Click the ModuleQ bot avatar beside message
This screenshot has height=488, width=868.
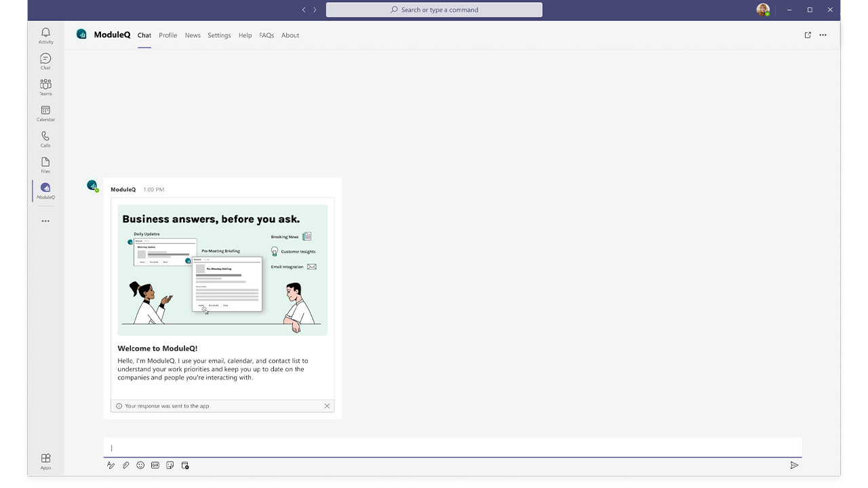tap(92, 186)
